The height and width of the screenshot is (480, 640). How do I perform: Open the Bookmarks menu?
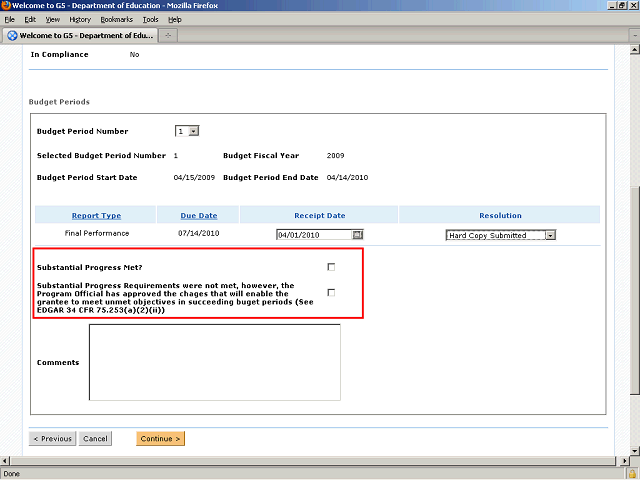click(x=117, y=20)
